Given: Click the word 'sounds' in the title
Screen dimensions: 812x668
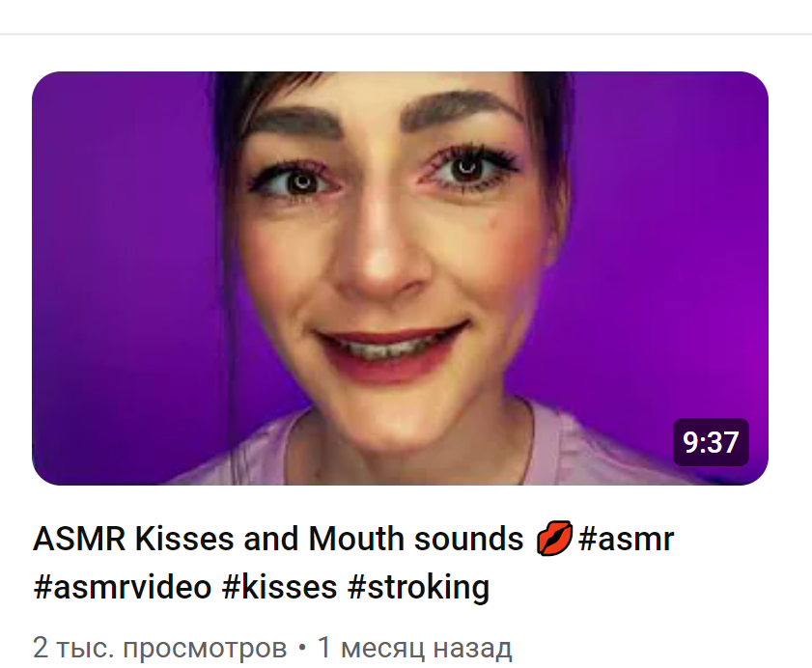Looking at the screenshot, I should [468, 539].
